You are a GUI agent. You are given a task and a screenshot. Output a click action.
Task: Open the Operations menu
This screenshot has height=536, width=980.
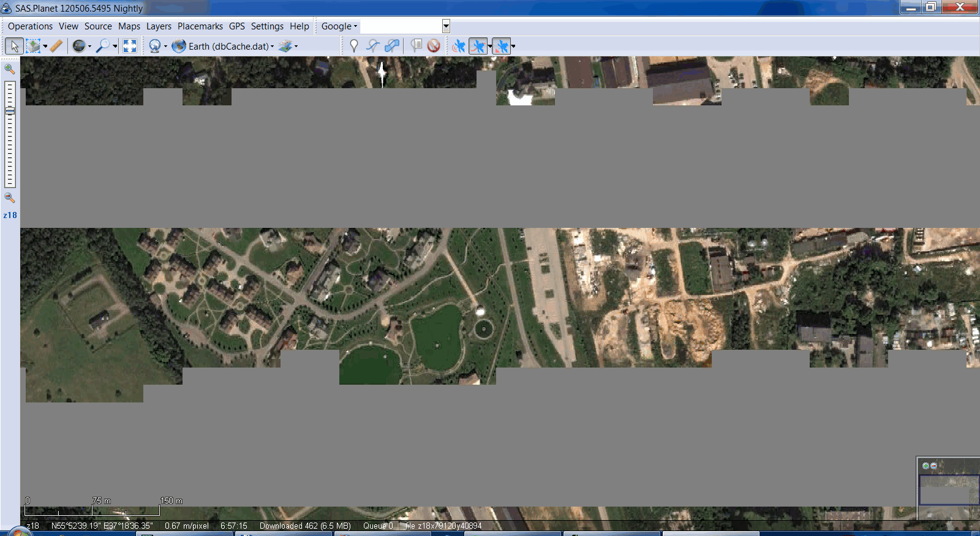point(30,26)
